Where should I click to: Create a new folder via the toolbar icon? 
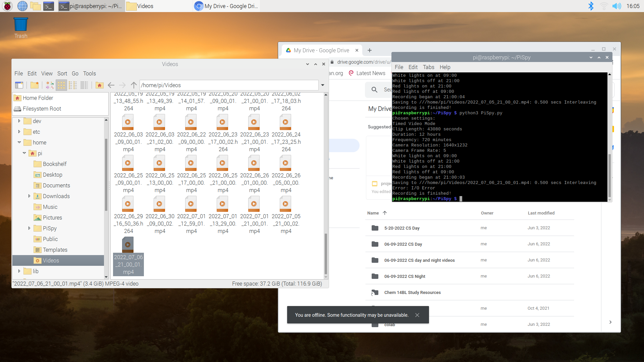(34, 85)
